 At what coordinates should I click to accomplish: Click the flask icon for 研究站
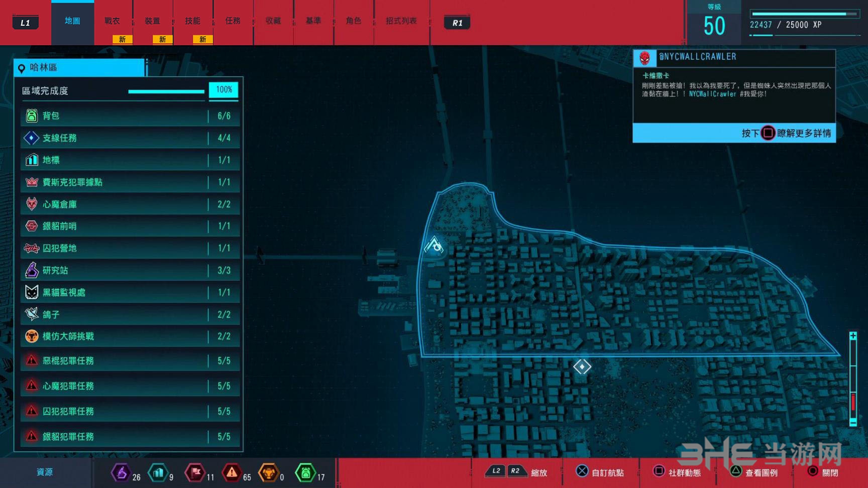(32, 270)
